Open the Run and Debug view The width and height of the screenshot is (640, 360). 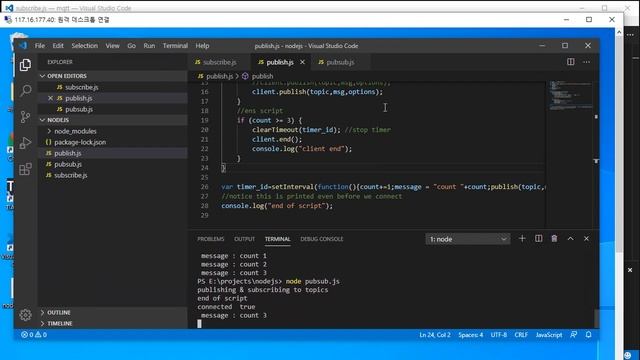(x=25, y=143)
